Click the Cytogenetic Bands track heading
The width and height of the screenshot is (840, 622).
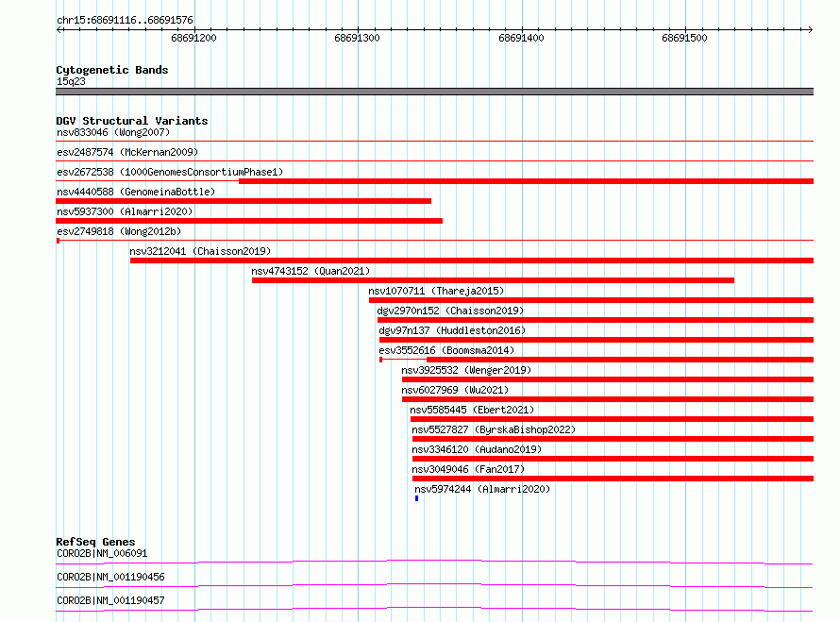point(112,70)
